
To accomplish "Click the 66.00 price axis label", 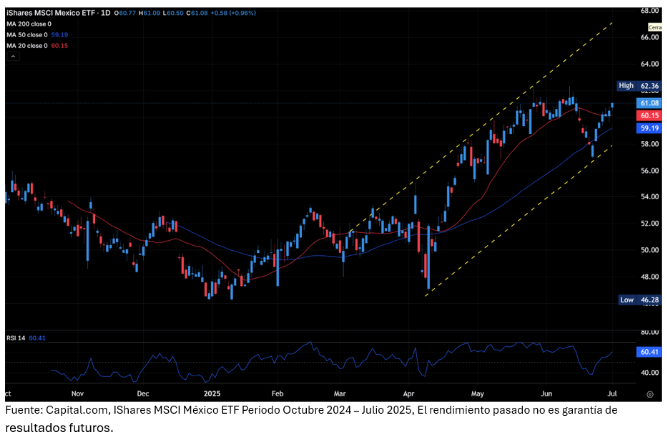I will [x=650, y=37].
